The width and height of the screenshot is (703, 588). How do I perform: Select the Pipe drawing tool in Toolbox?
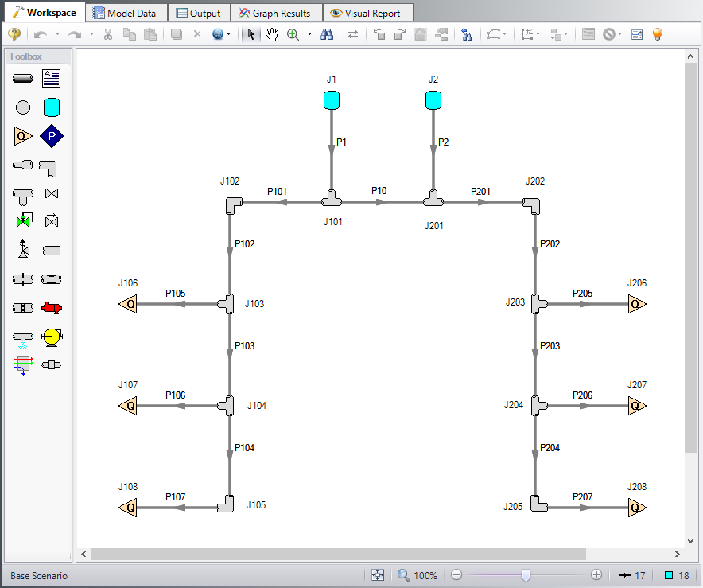[x=22, y=78]
